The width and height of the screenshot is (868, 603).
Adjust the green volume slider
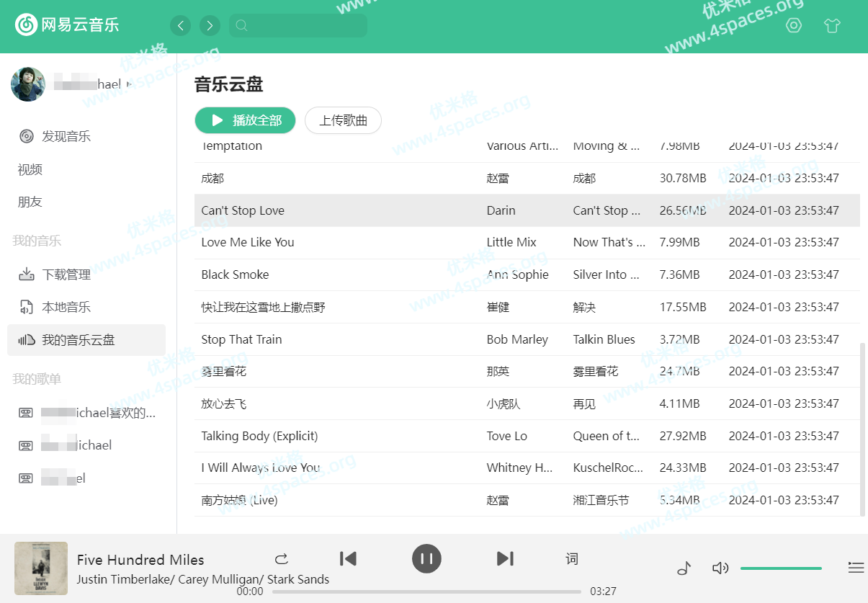point(781,568)
